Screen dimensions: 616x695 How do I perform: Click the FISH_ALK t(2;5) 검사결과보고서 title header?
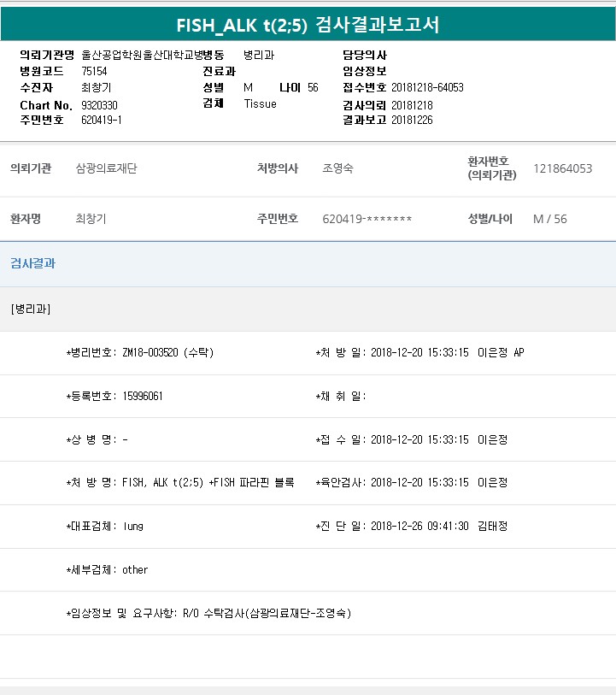click(x=308, y=24)
